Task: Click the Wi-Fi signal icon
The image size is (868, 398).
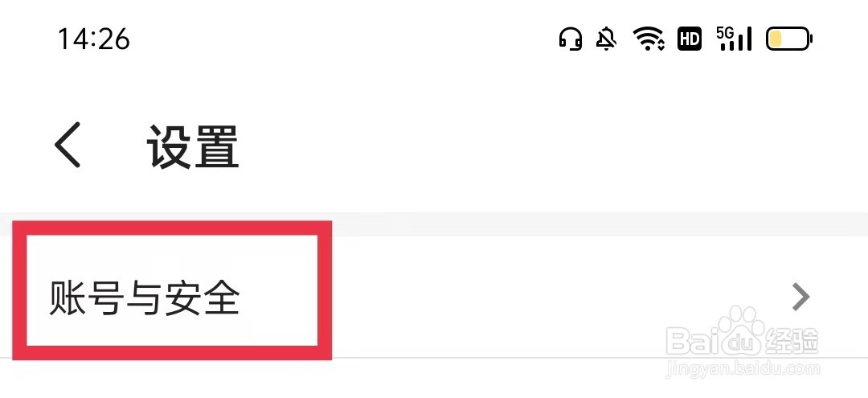Action: 648,39
